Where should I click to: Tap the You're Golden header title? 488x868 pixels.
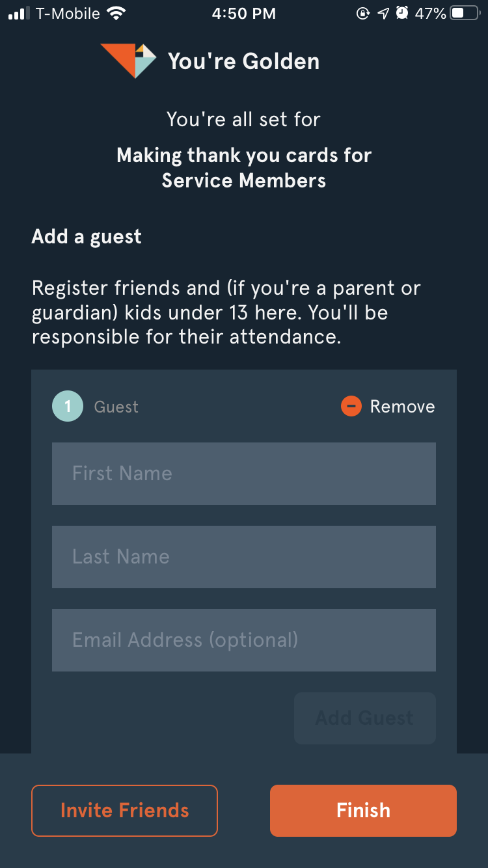(244, 61)
